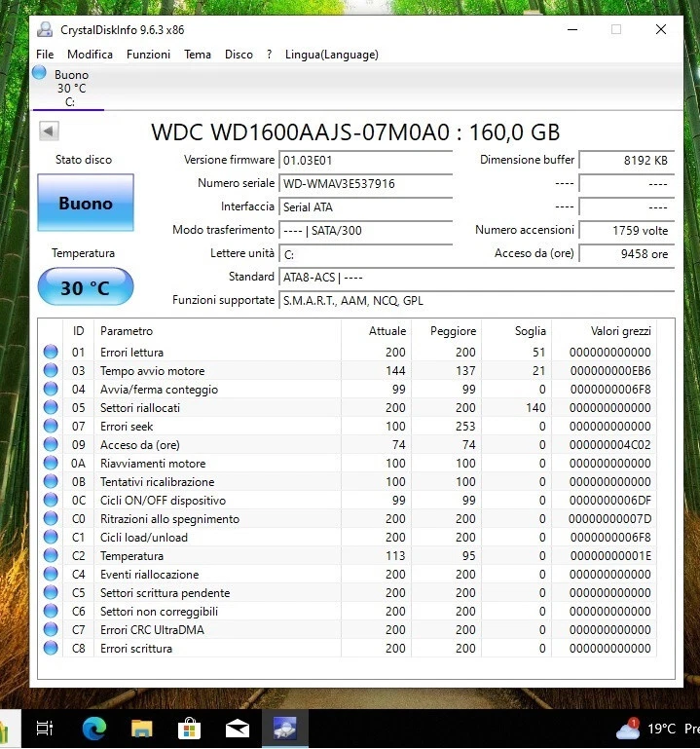Click the status dot for Errori scrittura
Image resolution: width=700 pixels, height=749 pixels.
pyautogui.click(x=51, y=648)
